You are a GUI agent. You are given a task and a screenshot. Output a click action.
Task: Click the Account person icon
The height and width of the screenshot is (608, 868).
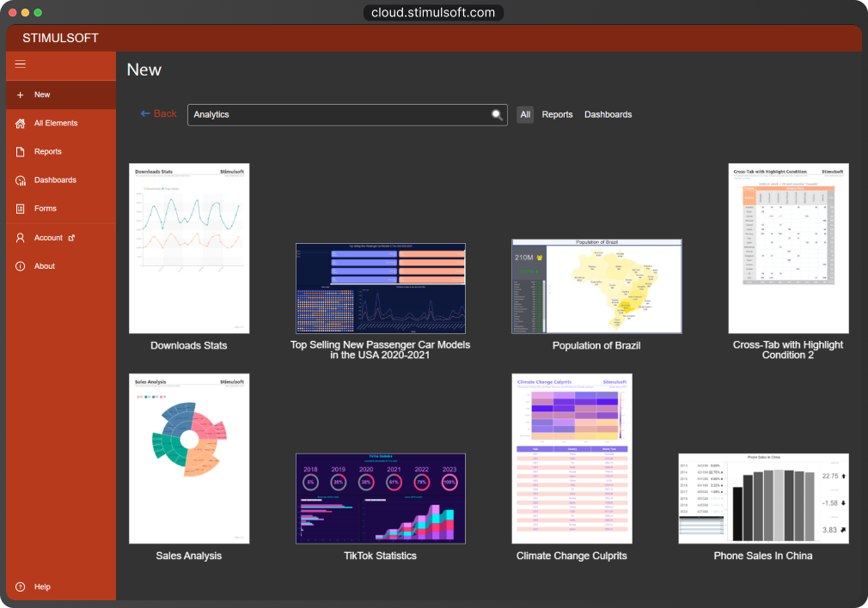[21, 238]
